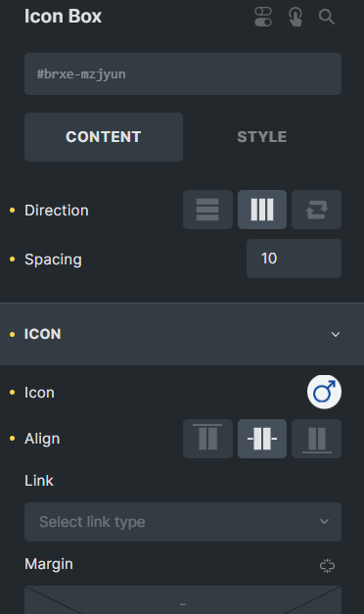Click the Icon Box panel title
Screen dimensions: 364x614
pos(63,17)
